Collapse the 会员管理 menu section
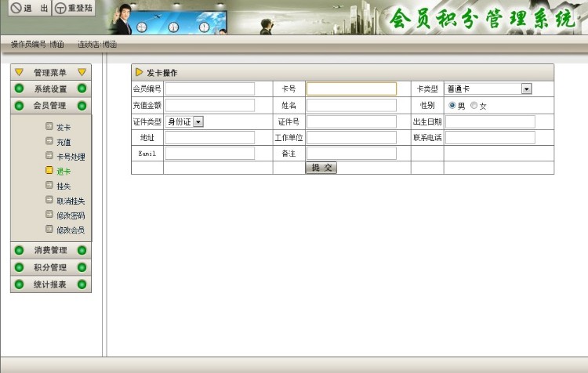The image size is (588, 373). pyautogui.click(x=51, y=106)
